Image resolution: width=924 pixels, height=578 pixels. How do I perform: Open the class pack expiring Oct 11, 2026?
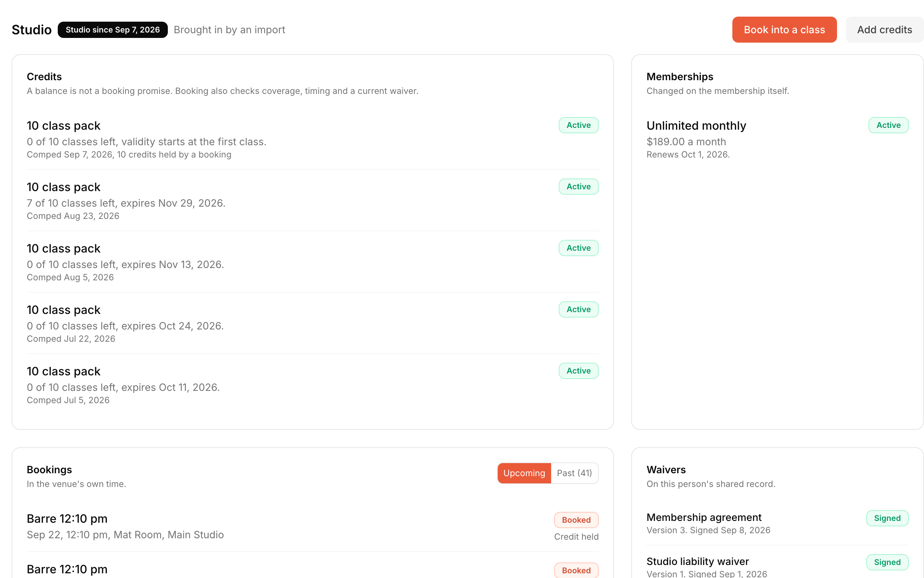(312, 385)
